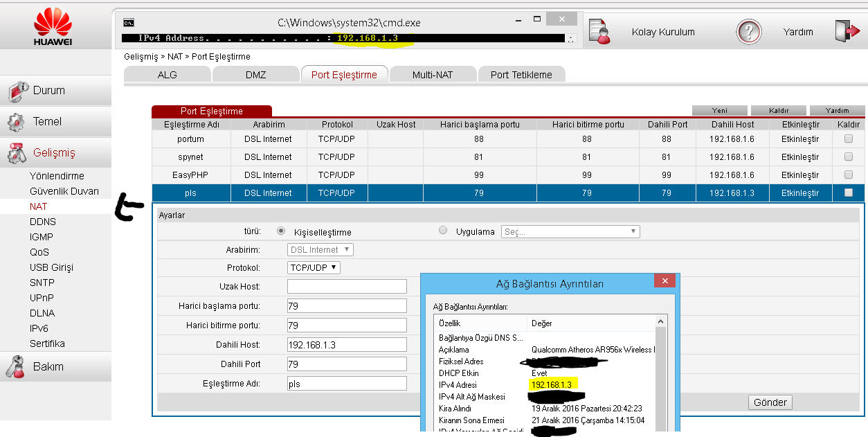Open DLNA in the sidebar

pyautogui.click(x=42, y=313)
